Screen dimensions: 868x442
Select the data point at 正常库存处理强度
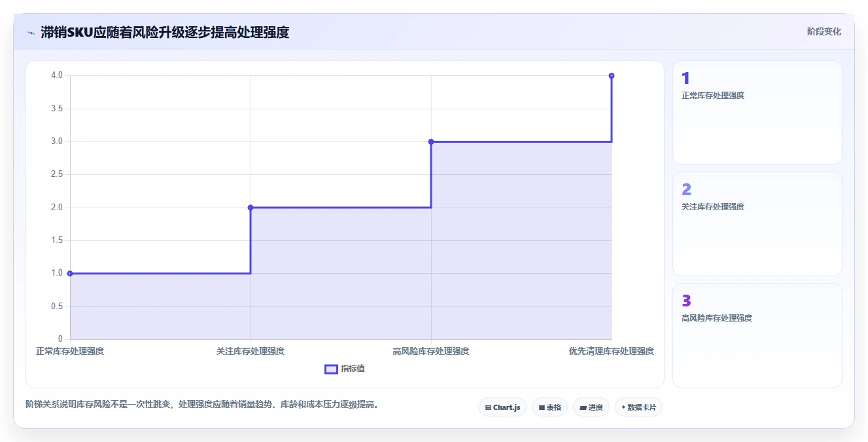click(70, 274)
